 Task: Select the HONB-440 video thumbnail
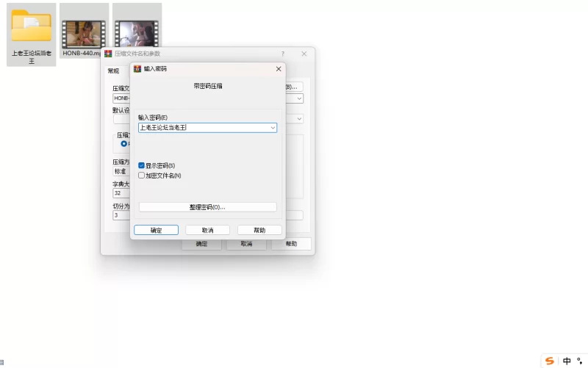click(84, 35)
